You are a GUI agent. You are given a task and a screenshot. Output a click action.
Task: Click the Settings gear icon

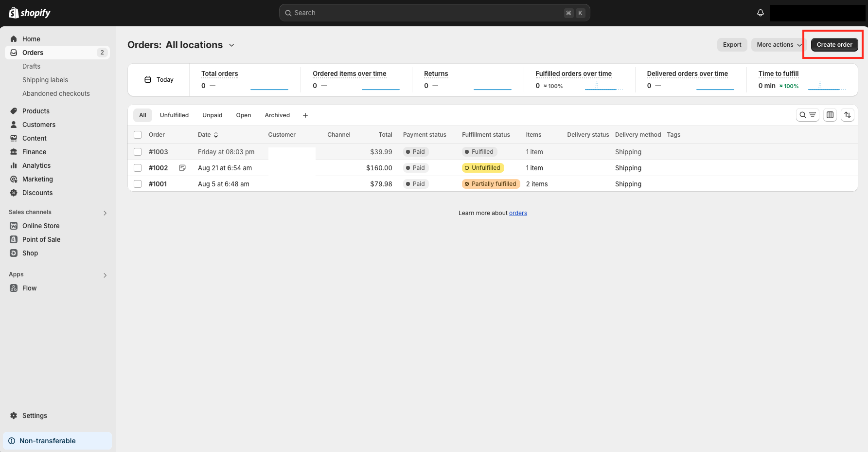tap(14, 416)
